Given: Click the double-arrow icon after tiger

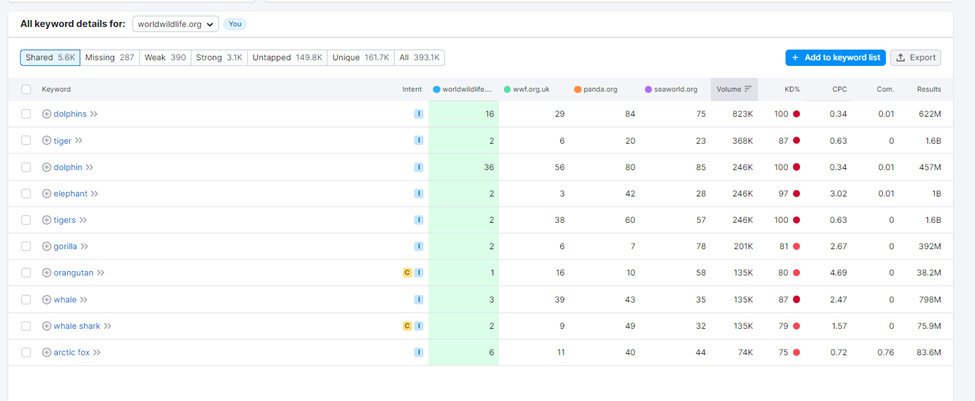Looking at the screenshot, I should click(x=78, y=141).
